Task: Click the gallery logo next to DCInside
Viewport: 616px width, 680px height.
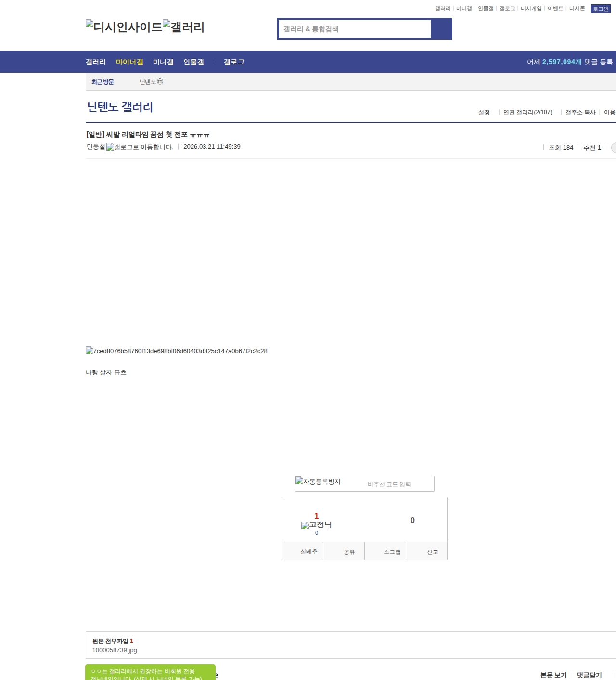Action: [x=183, y=27]
